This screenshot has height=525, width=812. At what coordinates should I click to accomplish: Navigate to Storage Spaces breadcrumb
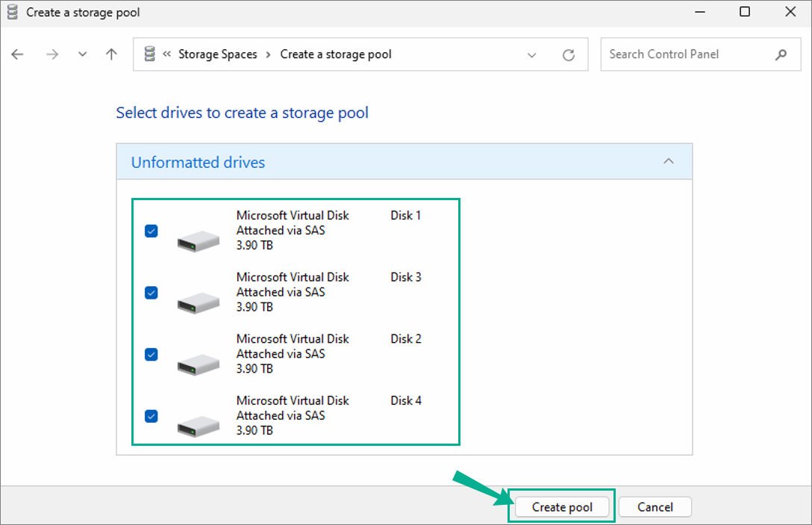217,55
